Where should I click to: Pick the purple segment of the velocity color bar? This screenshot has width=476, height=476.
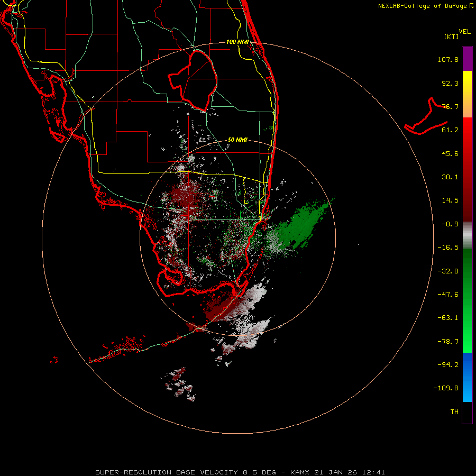point(467,59)
